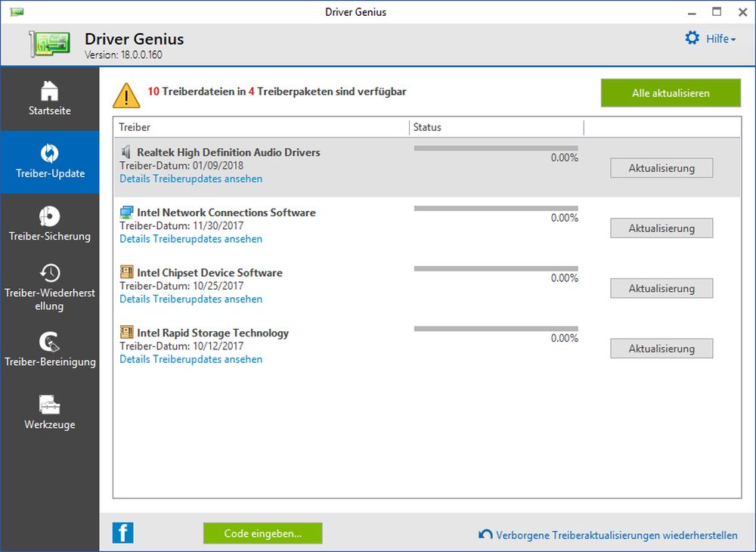Screen dimensions: 756x552
Task: Open the Startseite home icon
Action: pos(50,91)
